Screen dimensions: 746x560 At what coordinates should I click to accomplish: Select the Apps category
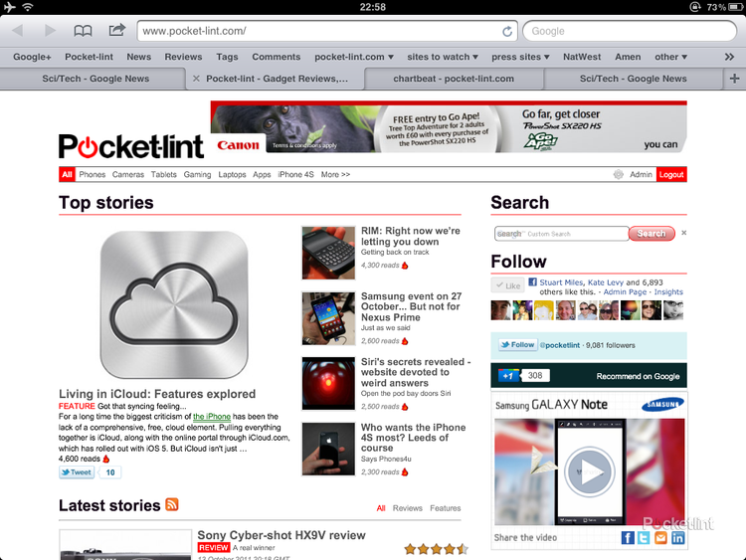tap(262, 175)
